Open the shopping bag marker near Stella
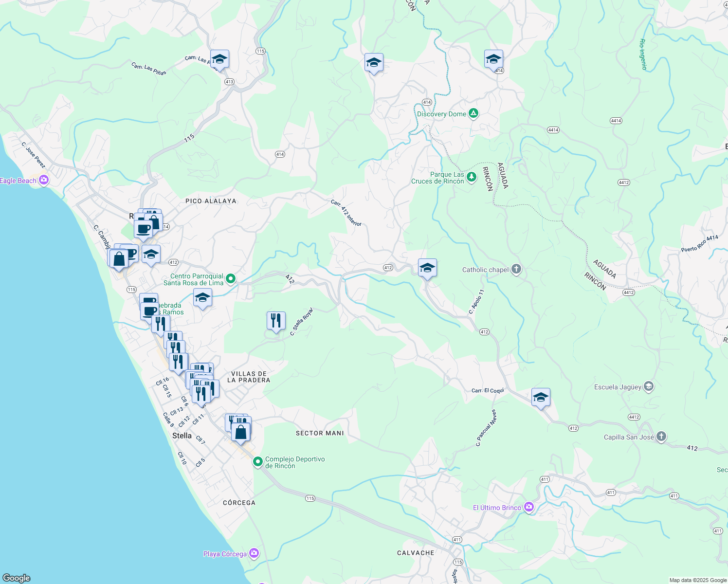The image size is (728, 584). [x=241, y=432]
